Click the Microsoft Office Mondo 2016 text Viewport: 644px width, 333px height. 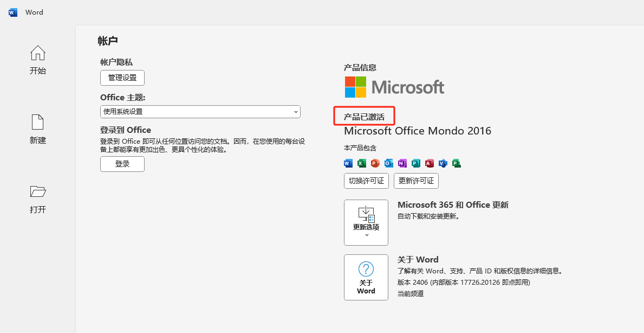pyautogui.click(x=417, y=131)
